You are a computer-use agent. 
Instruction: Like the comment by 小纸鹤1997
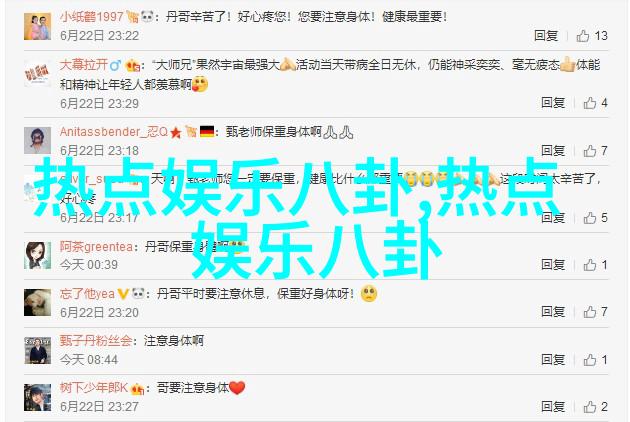point(583,36)
